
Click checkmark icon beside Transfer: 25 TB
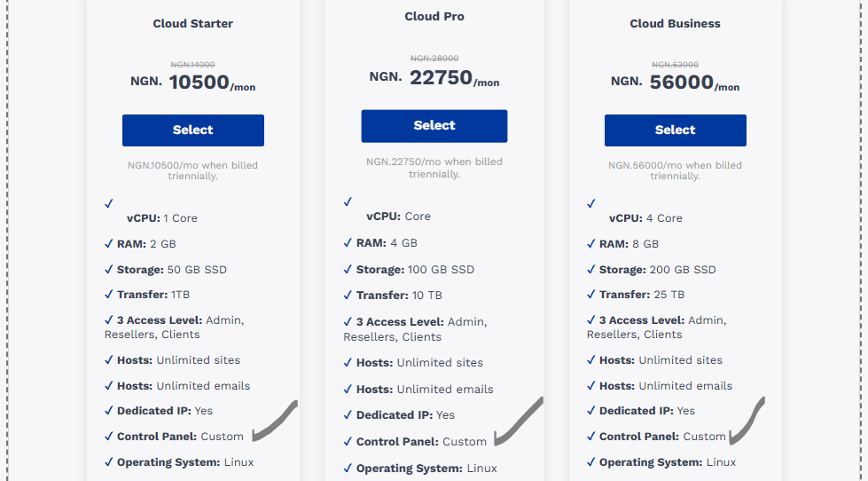pos(591,295)
